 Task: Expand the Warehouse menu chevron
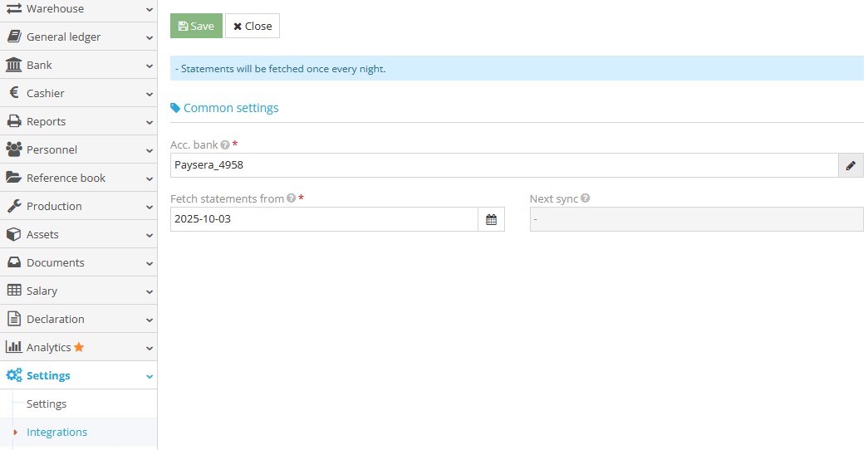[150, 9]
